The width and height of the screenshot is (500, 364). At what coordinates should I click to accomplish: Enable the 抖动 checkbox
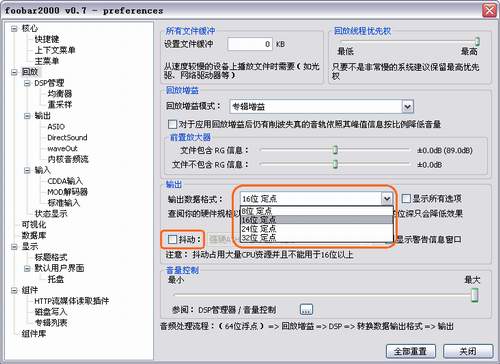coord(172,239)
